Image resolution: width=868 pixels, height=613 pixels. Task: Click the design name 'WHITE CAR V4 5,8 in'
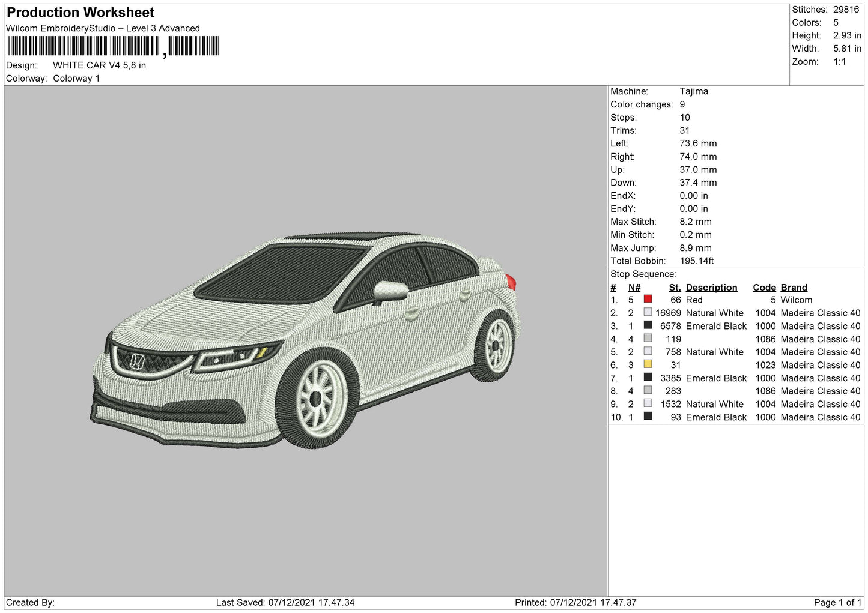click(99, 65)
